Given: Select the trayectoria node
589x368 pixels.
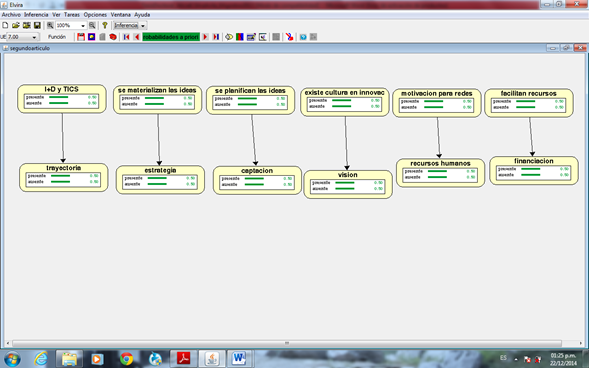Looking at the screenshot, I should click(x=63, y=177).
